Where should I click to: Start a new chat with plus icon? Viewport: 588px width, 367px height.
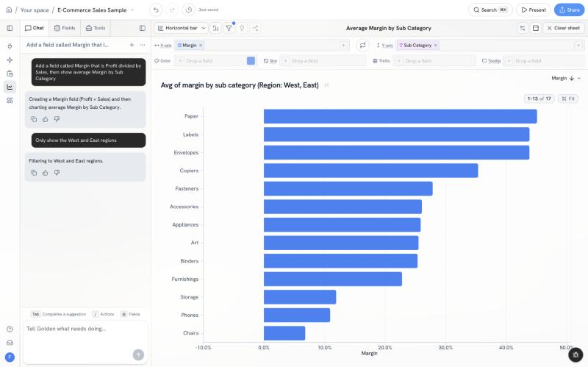[132, 45]
